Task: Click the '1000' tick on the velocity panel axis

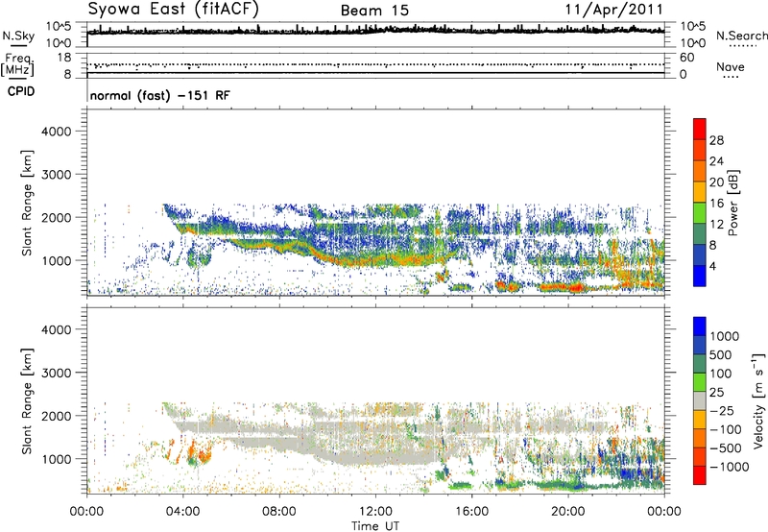Action: [57, 459]
